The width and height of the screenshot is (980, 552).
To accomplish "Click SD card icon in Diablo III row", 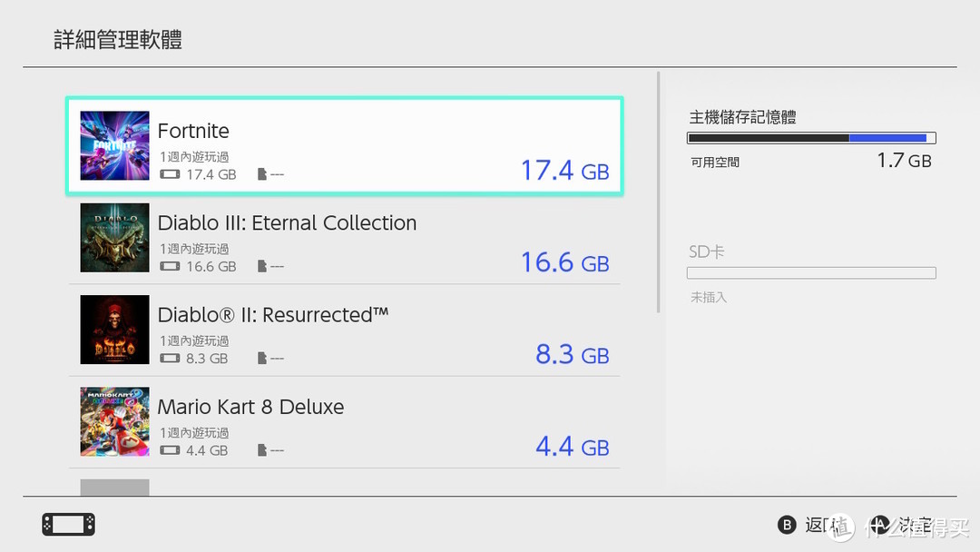I will (x=262, y=266).
